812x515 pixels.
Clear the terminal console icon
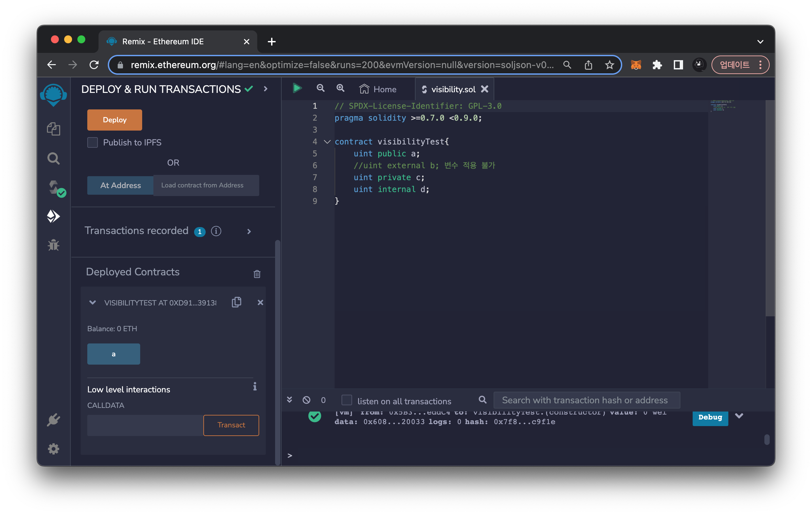306,400
